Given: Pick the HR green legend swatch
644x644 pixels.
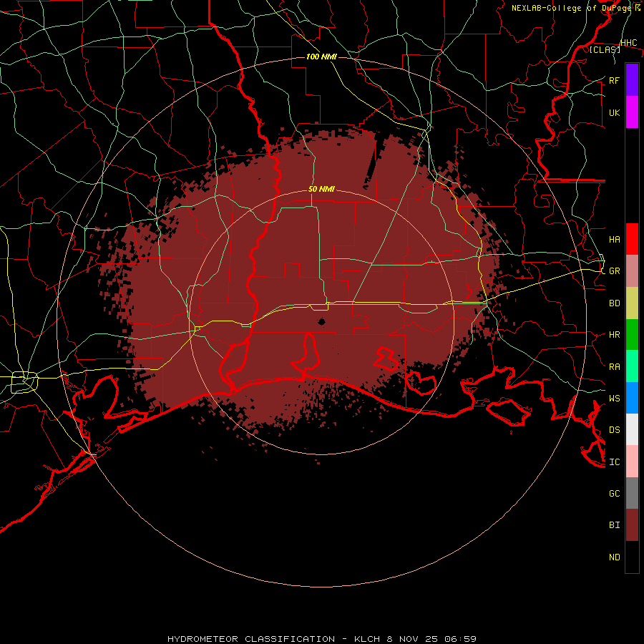Looking at the screenshot, I should (x=632, y=335).
